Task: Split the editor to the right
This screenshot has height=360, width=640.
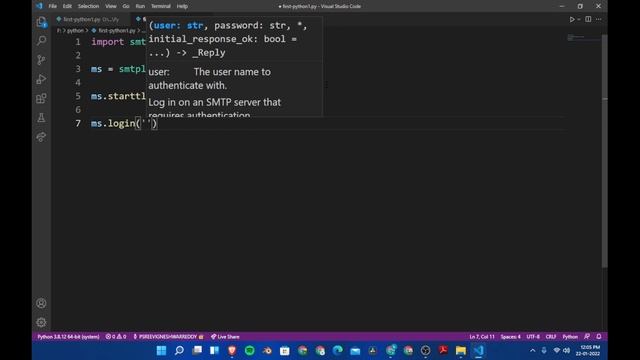Action: coord(588,19)
